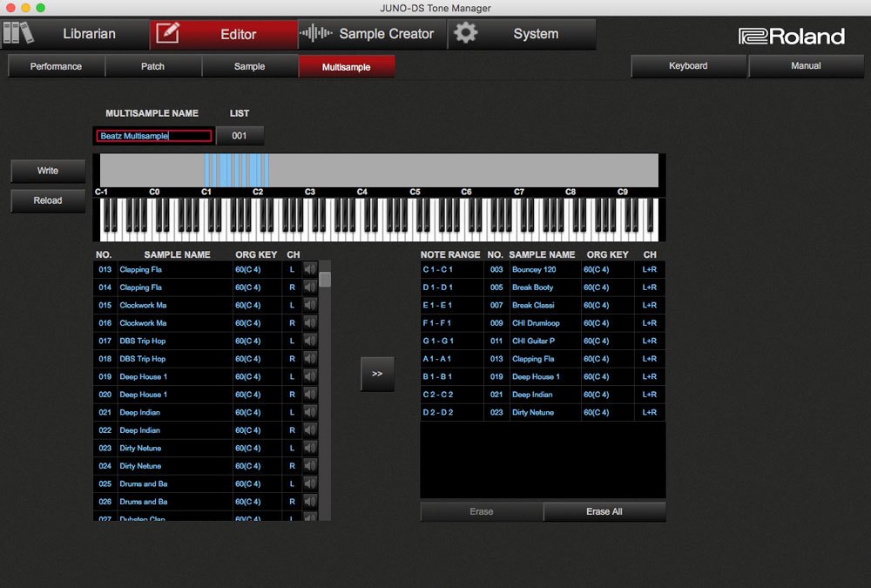Click the Reload button

click(48, 200)
